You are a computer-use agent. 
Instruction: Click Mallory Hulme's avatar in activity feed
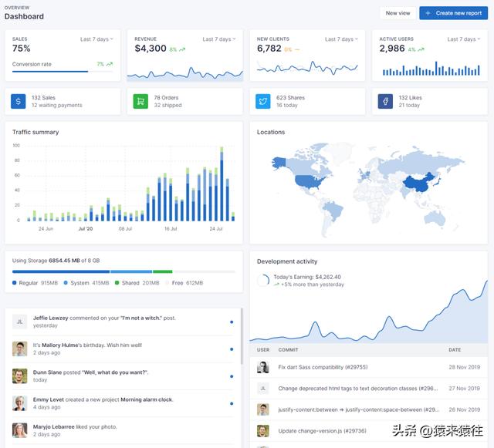pyautogui.click(x=19, y=349)
